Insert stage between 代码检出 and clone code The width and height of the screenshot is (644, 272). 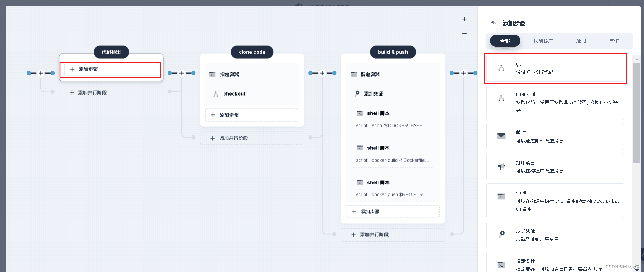tap(182, 73)
